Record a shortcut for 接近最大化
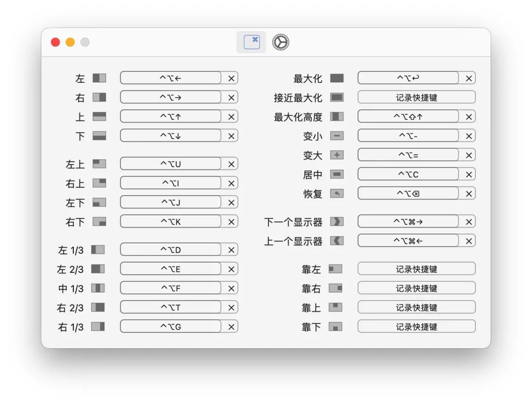The height and width of the screenshot is (403, 532). point(416,98)
